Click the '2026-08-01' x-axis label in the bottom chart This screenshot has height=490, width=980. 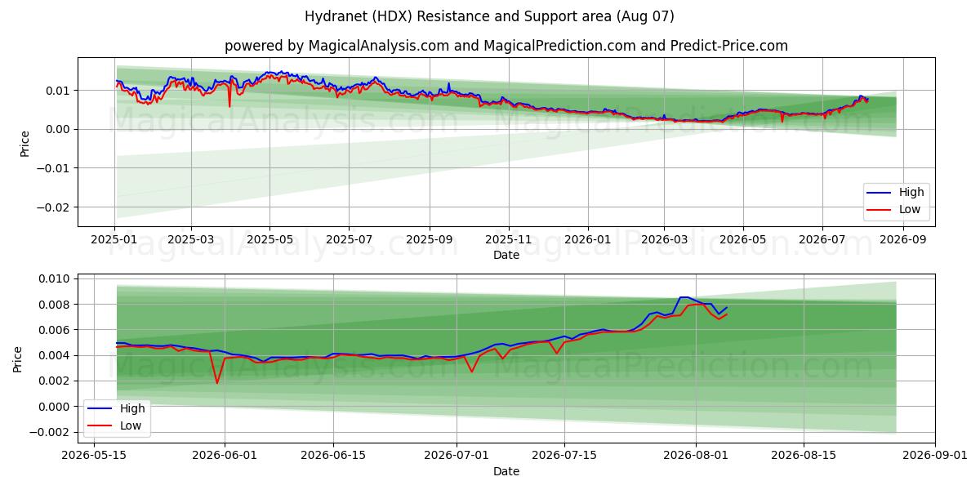tap(695, 457)
